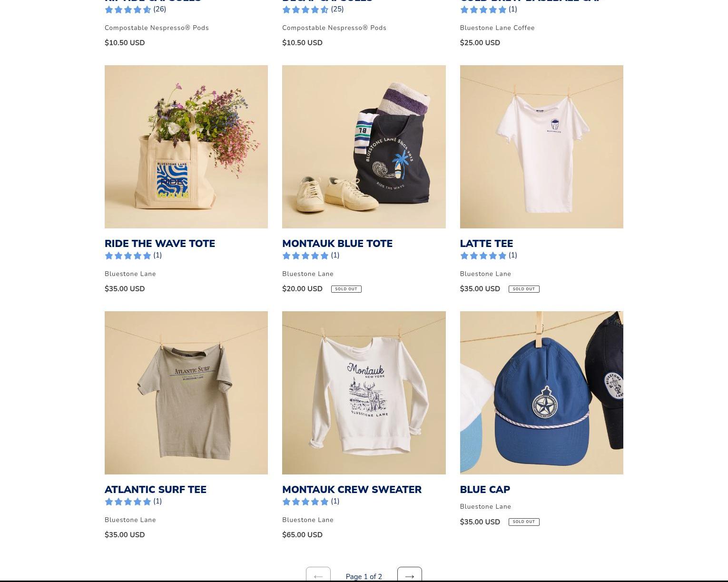The image size is (728, 582).
Task: Click Montauk Blue Tote star rating
Action: [x=311, y=256]
